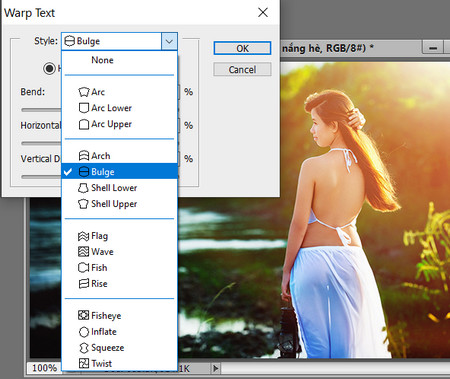Select the Fisheye warp style icon
This screenshot has height=379, width=450.
tap(83, 315)
